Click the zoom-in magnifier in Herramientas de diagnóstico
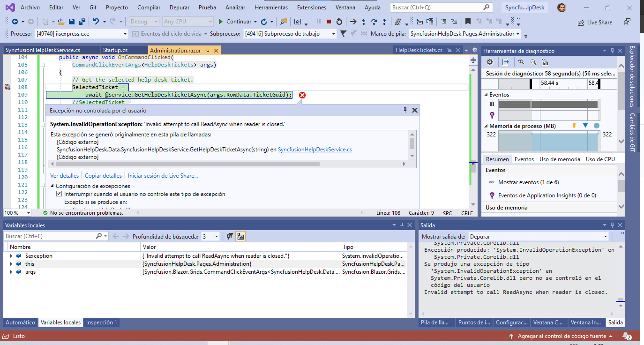The width and height of the screenshot is (644, 345). tap(522, 62)
